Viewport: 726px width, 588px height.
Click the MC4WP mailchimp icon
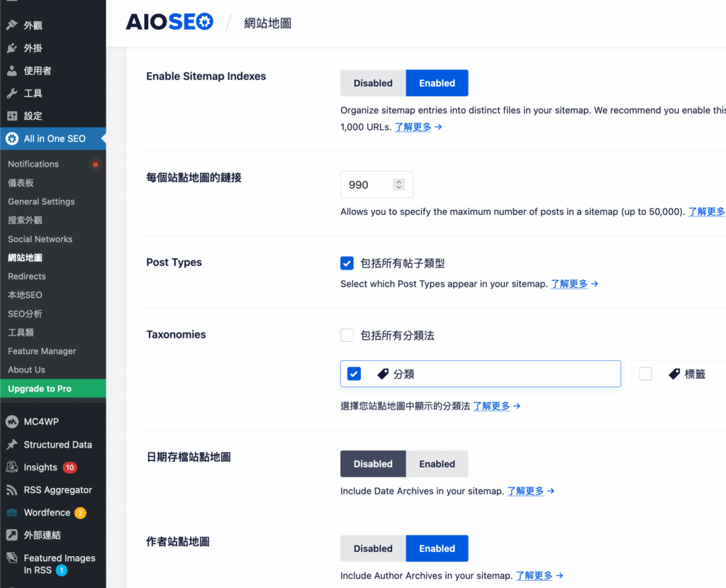coord(12,421)
